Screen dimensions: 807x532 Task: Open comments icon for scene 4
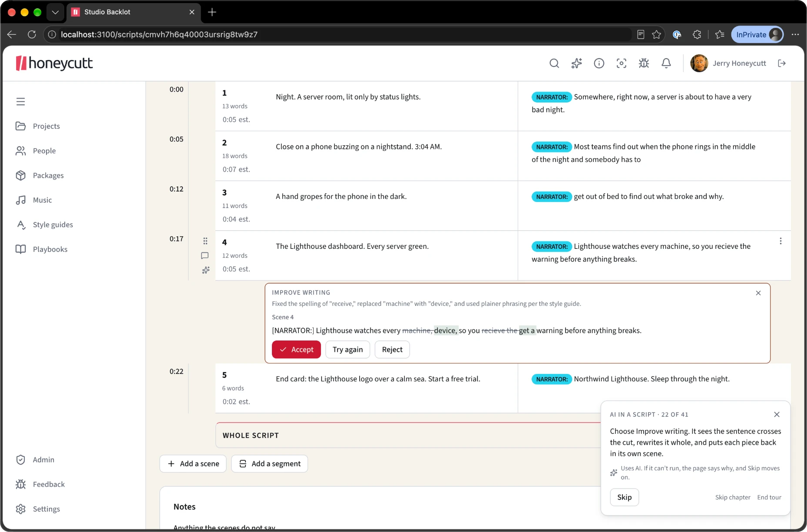[x=205, y=255]
